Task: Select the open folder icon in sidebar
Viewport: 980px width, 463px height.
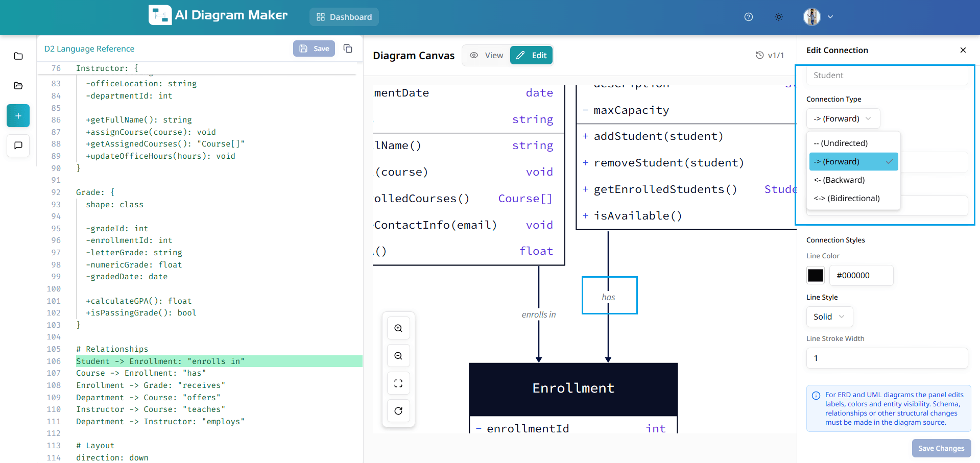Action: click(18, 86)
